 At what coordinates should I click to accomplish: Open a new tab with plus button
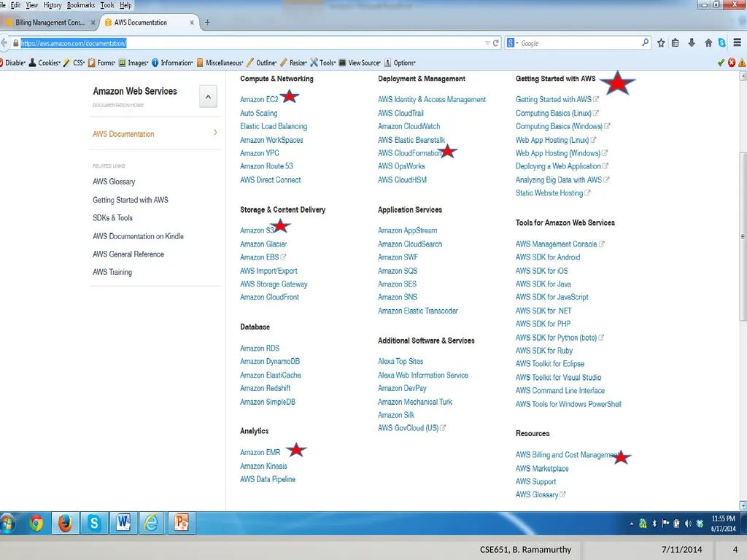(x=207, y=23)
